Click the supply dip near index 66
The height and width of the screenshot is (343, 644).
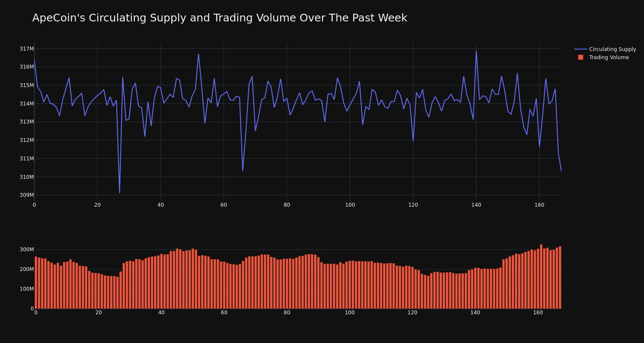click(243, 170)
